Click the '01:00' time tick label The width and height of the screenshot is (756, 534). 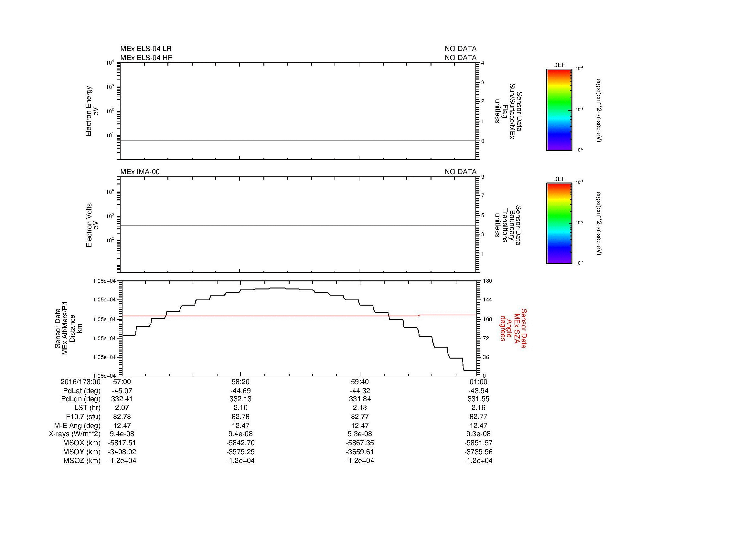pyautogui.click(x=478, y=382)
